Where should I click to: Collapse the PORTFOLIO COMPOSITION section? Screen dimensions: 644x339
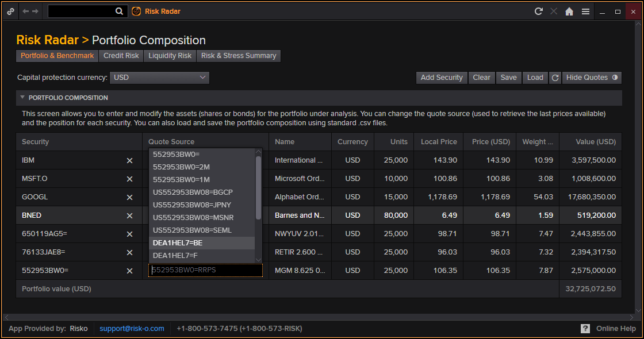click(22, 97)
